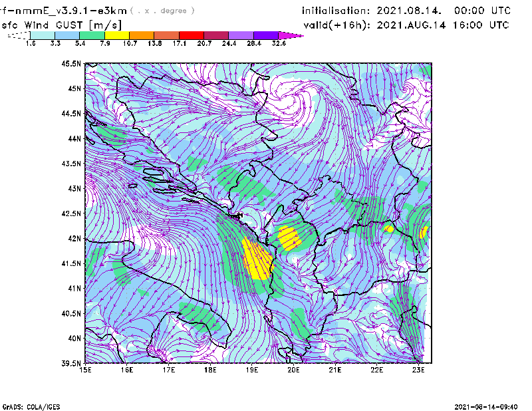The image size is (532, 411).
Task: Click the large yellow gust patch near 19E 41.5N
Action: [x=258, y=259]
